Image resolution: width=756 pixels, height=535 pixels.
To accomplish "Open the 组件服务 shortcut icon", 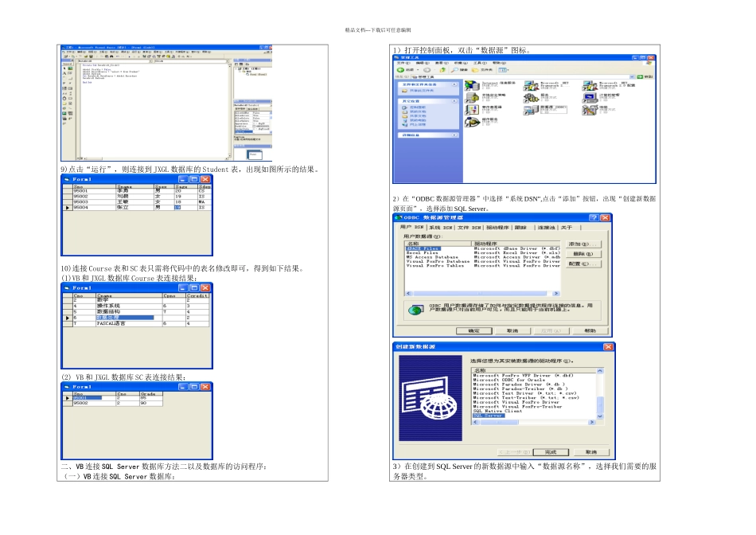I will click(x=472, y=122).
